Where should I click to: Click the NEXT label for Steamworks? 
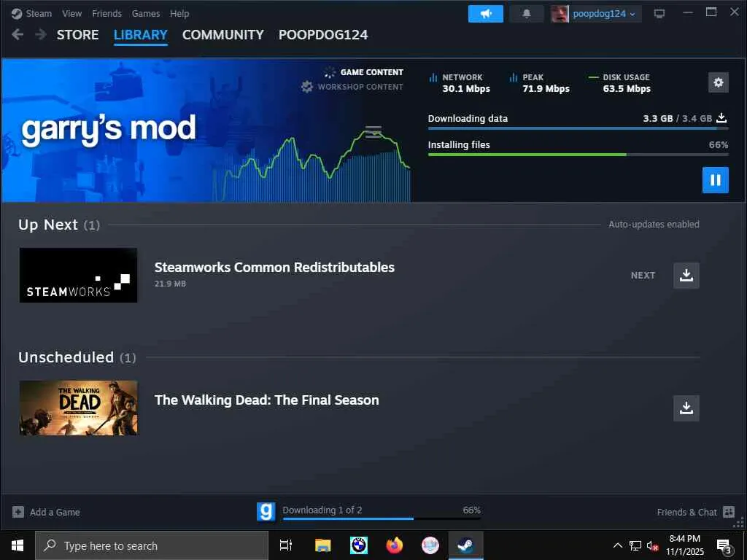coord(643,275)
